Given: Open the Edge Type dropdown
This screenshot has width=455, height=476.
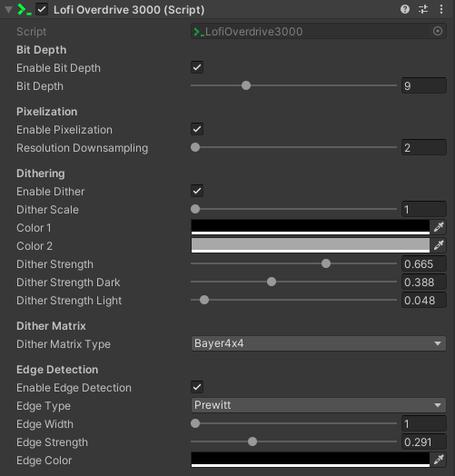Looking at the screenshot, I should click(x=319, y=405).
